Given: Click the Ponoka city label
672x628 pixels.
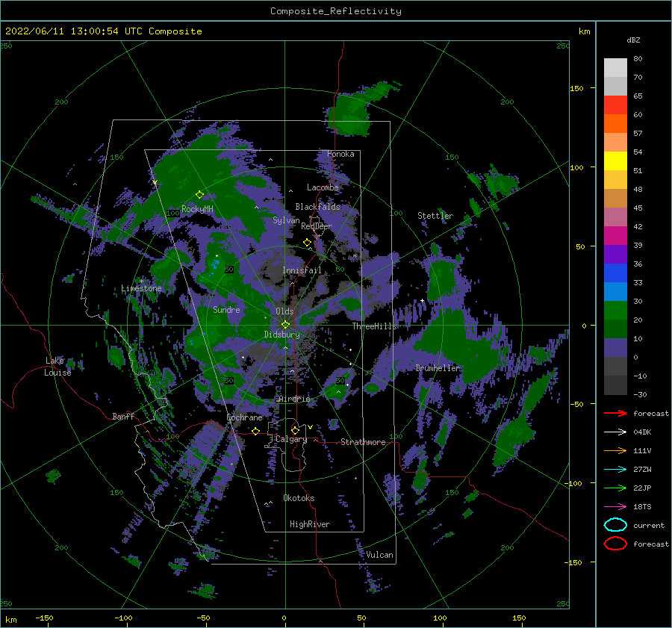Looking at the screenshot, I should (340, 154).
